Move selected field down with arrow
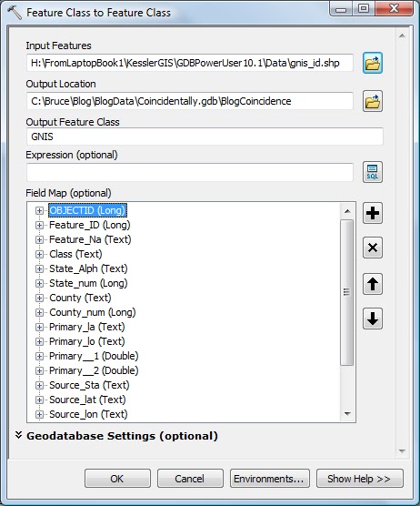The height and width of the screenshot is (506, 420). pyautogui.click(x=373, y=319)
